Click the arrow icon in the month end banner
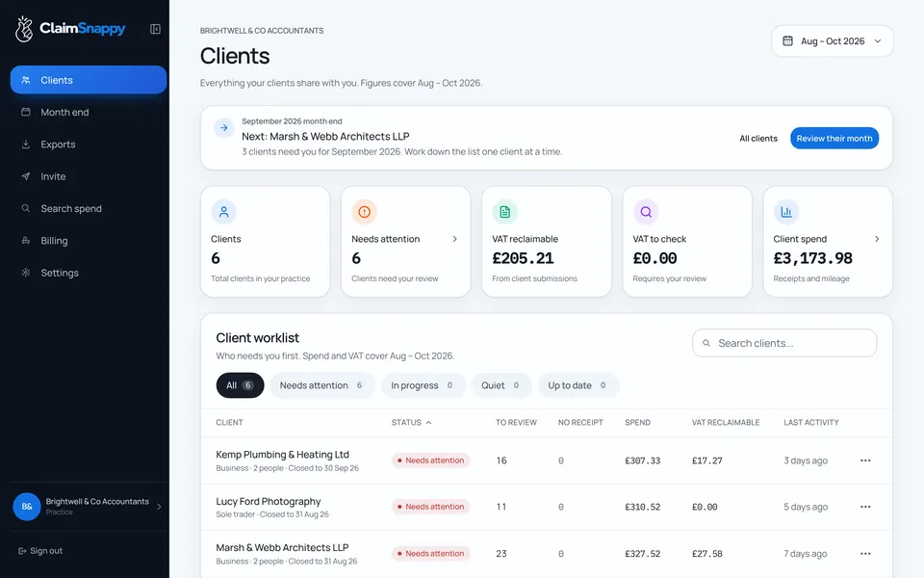924x578 pixels. 224,127
